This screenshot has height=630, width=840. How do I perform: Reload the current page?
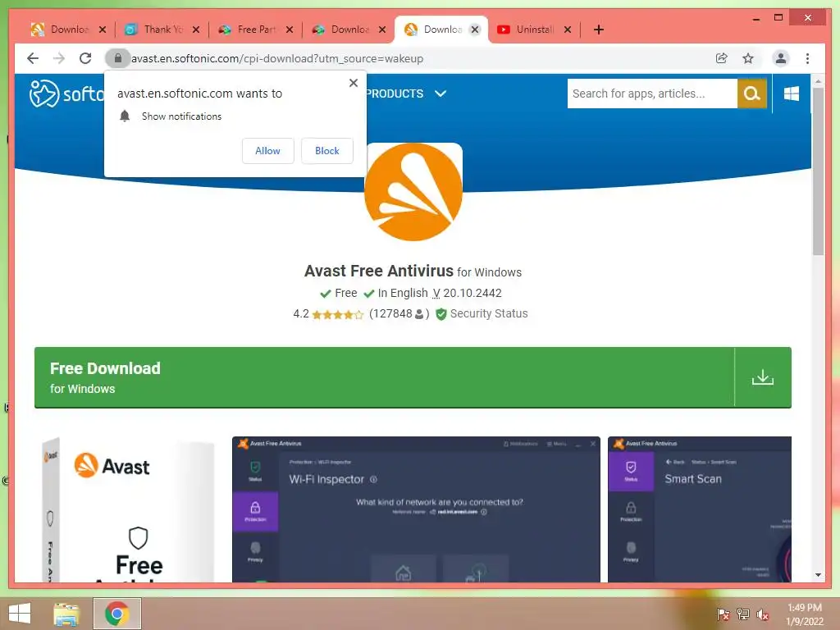(85, 58)
